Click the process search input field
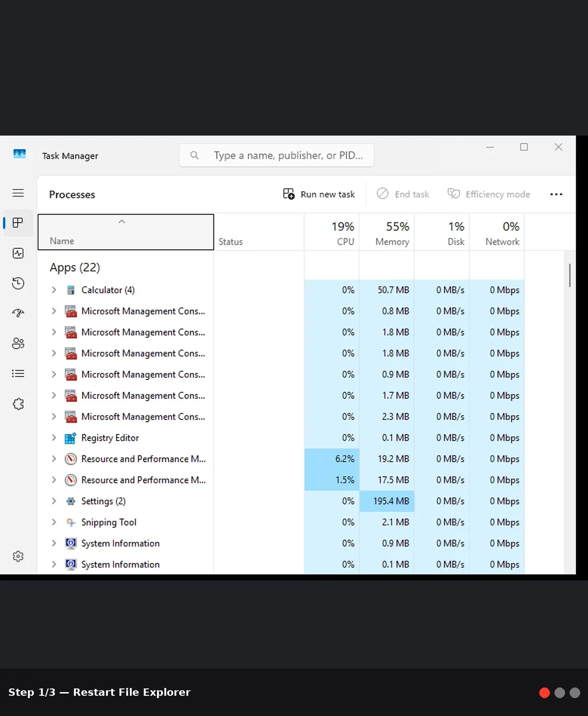Screen dimensions: 588x716 277,155
